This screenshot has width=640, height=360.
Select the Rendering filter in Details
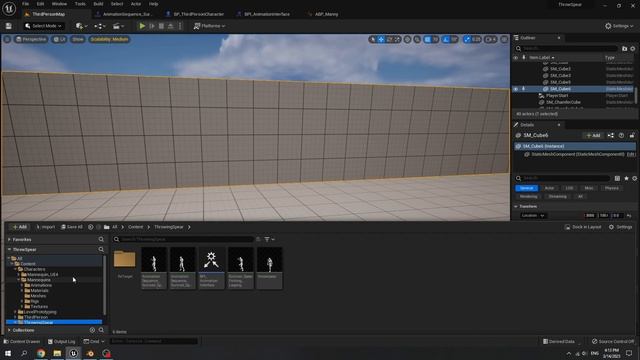(x=529, y=196)
